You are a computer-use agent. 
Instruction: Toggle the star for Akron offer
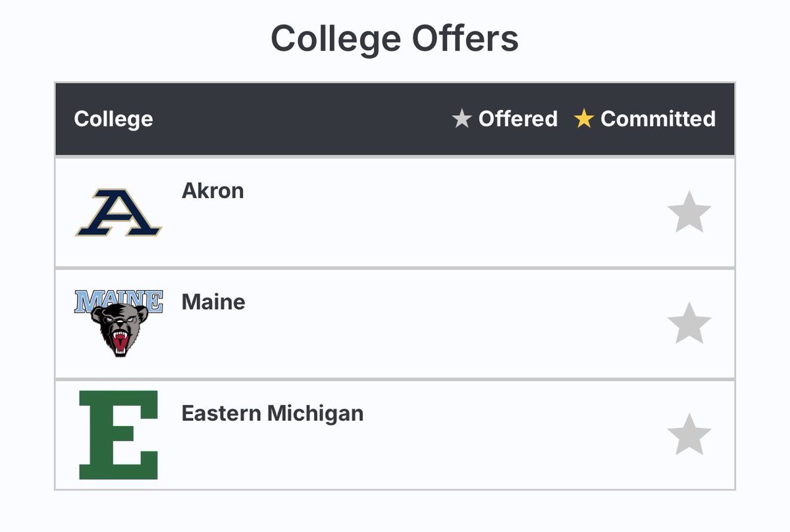[x=689, y=212]
